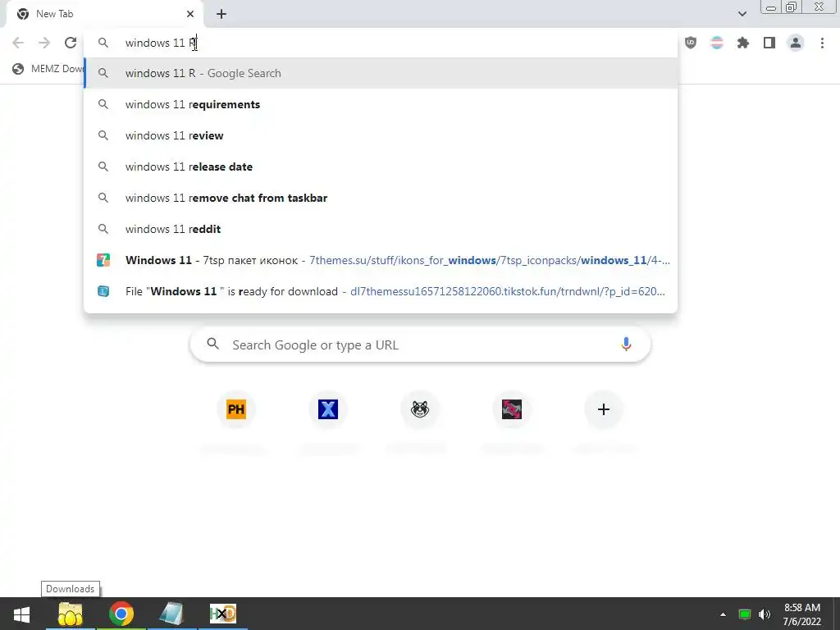The width and height of the screenshot is (840, 630).
Task: Open the PH shortcut tile
Action: tap(236, 409)
